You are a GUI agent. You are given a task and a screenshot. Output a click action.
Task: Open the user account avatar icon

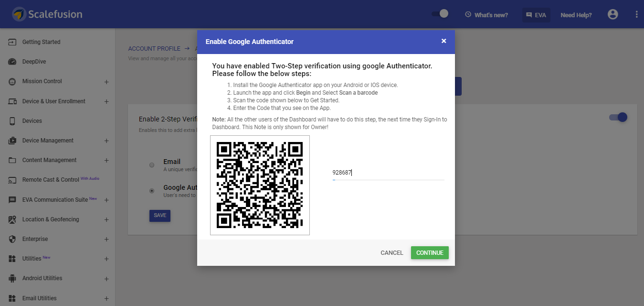coord(613,14)
